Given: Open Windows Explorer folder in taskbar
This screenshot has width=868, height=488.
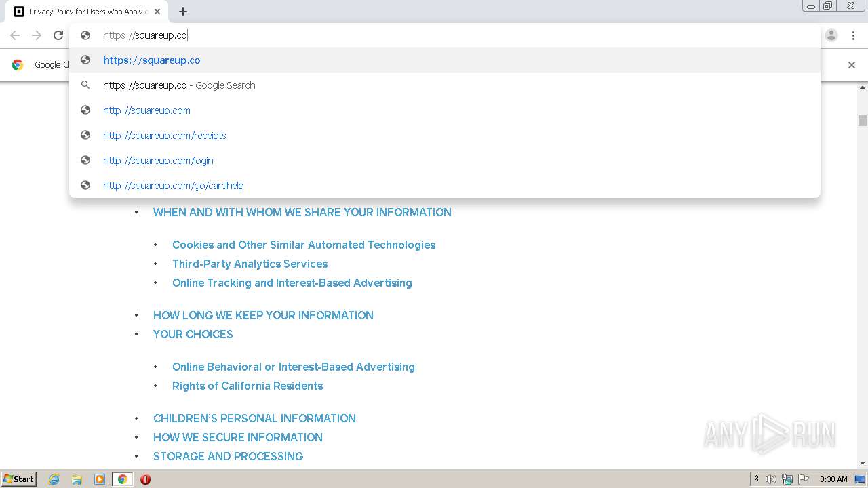Looking at the screenshot, I should click(77, 479).
